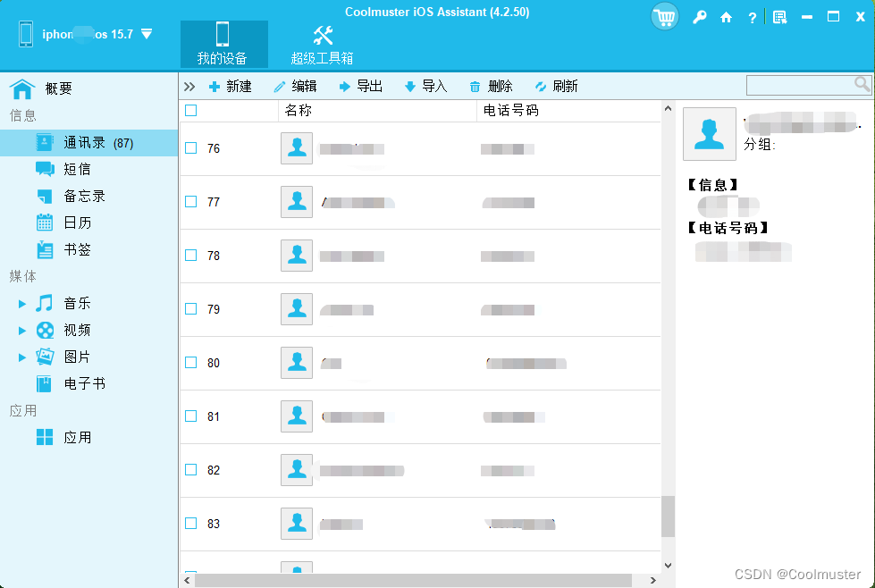Click the large avatar in the detail panel
Image resolution: width=875 pixels, height=588 pixels.
pos(710,134)
